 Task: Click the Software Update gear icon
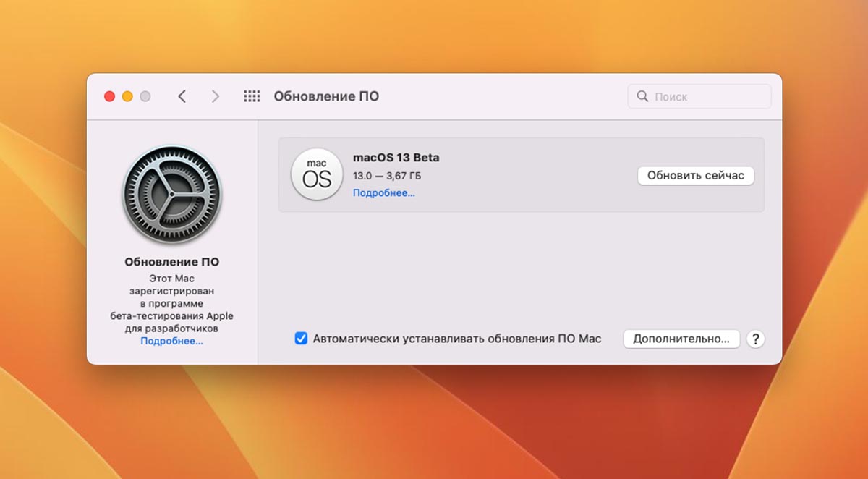172,195
